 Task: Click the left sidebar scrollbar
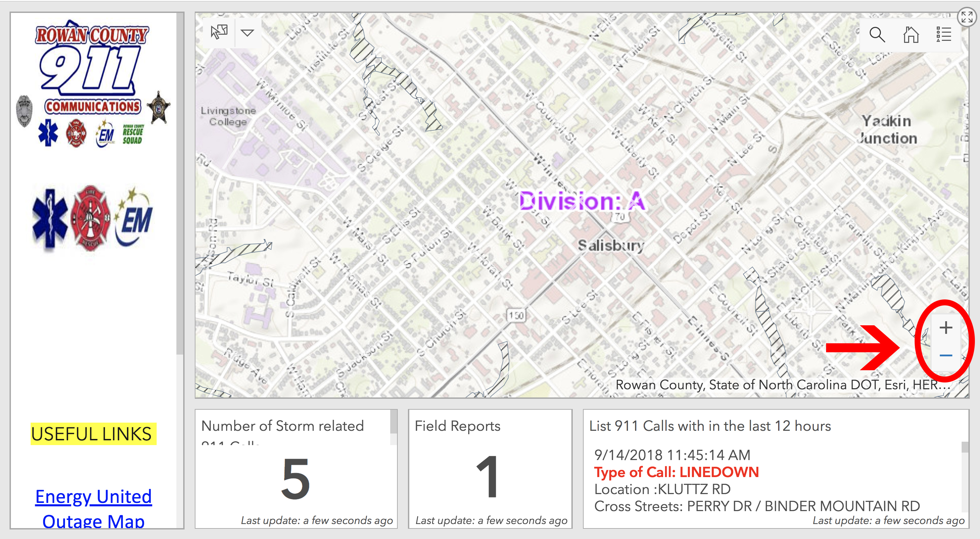180,182
